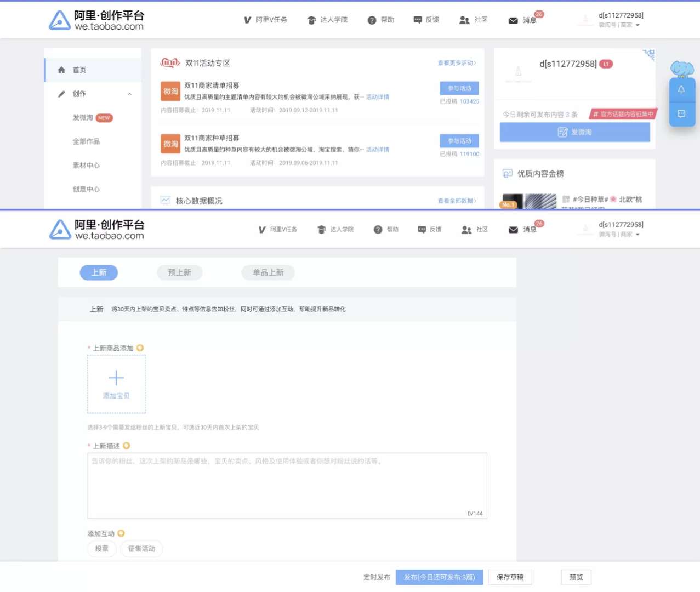Click the info icon next to 上新描述
This screenshot has width=700, height=592.
click(x=127, y=446)
